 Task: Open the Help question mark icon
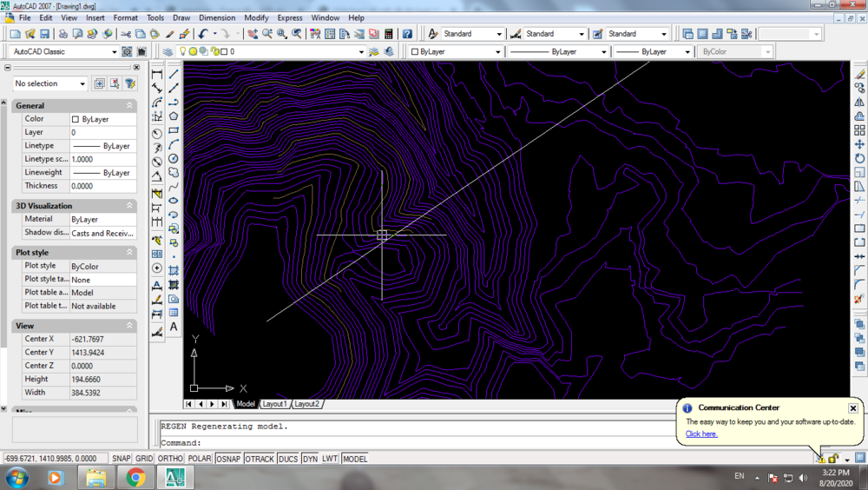[407, 34]
